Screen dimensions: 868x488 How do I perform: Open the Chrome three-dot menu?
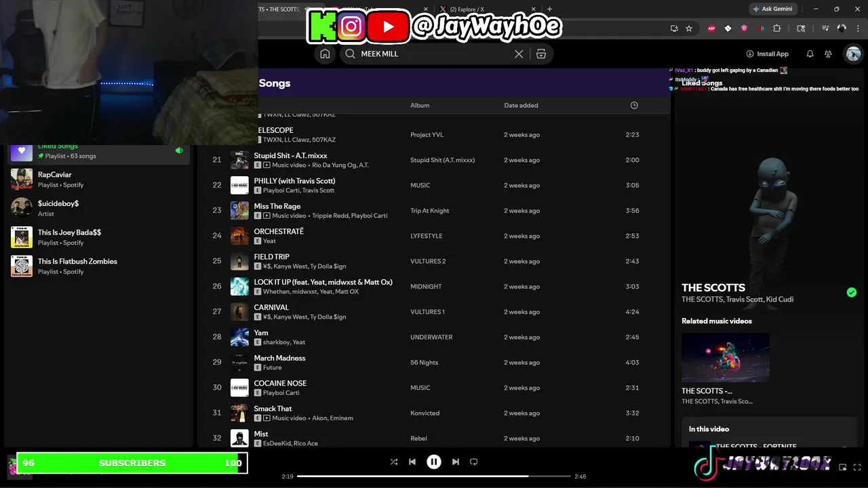pyautogui.click(x=858, y=28)
